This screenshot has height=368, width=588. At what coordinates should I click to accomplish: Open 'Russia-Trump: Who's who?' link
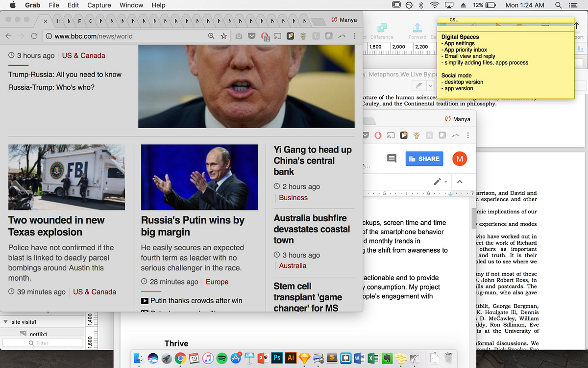[51, 87]
